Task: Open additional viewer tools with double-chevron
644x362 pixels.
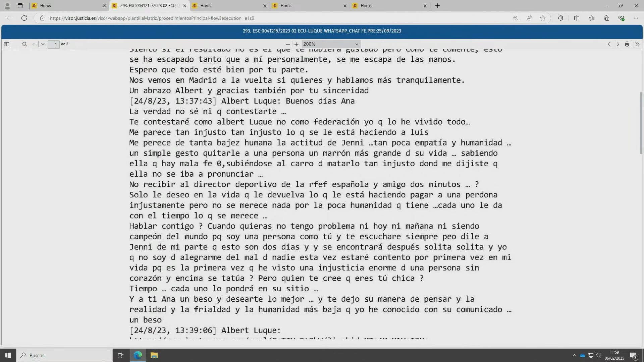Action: (638, 44)
